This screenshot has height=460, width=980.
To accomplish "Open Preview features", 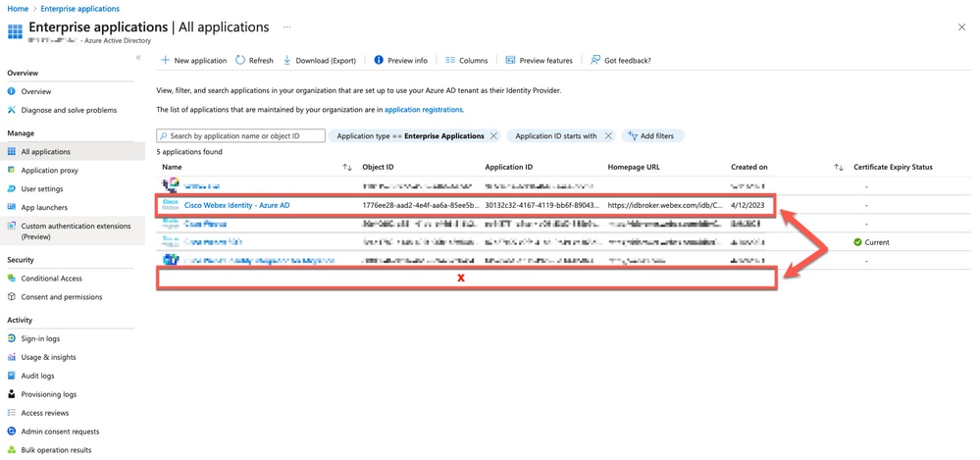I will [539, 61].
